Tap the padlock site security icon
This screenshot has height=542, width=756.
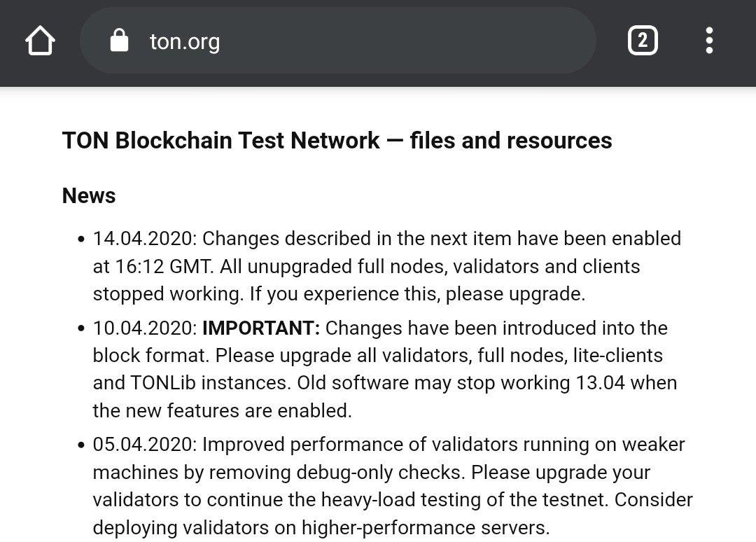(x=119, y=40)
